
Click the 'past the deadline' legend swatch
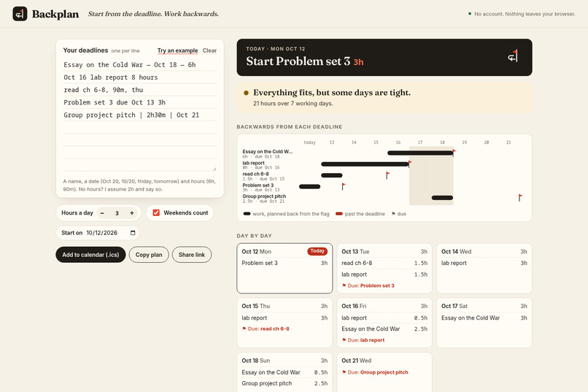click(339, 214)
